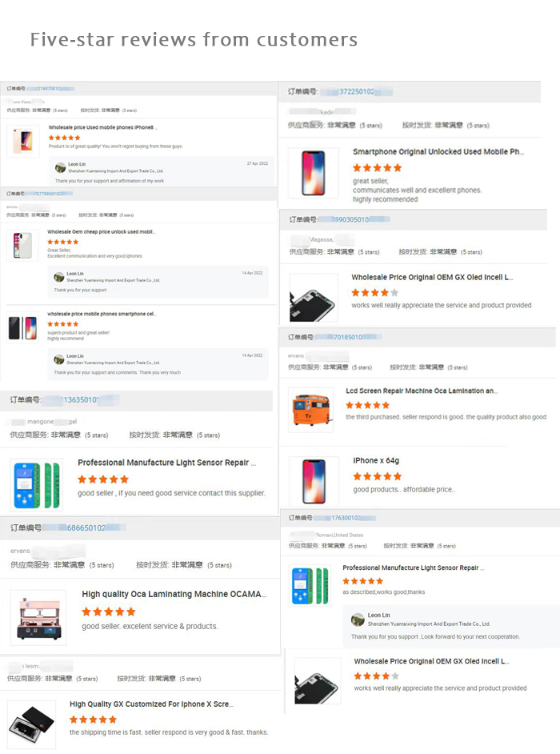Click 'Wholesale Oem cheap price unlock used mobil' title
The width and height of the screenshot is (560, 754).
tap(101, 232)
